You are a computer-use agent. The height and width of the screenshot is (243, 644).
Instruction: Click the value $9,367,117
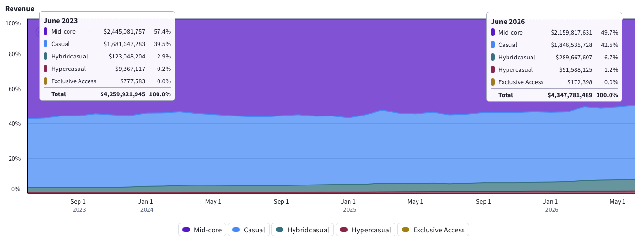point(130,69)
